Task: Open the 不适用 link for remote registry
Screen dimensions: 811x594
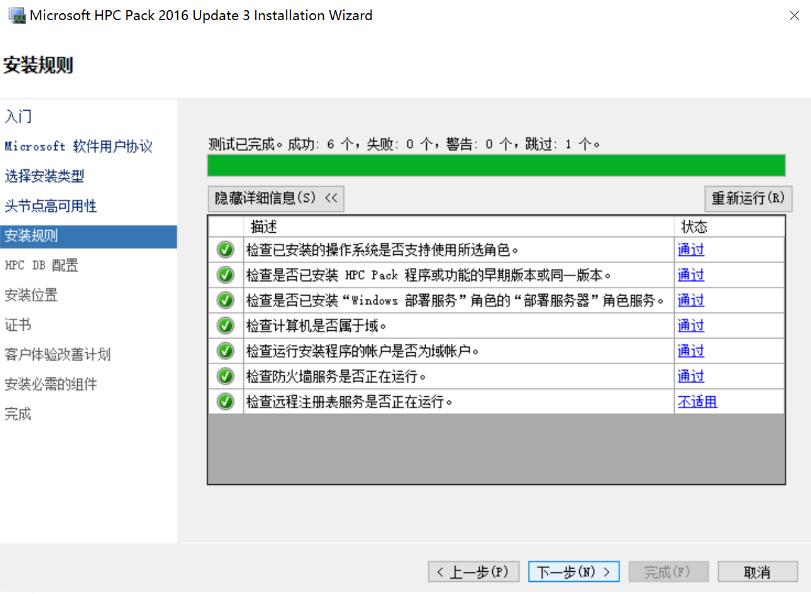Action: 695,401
